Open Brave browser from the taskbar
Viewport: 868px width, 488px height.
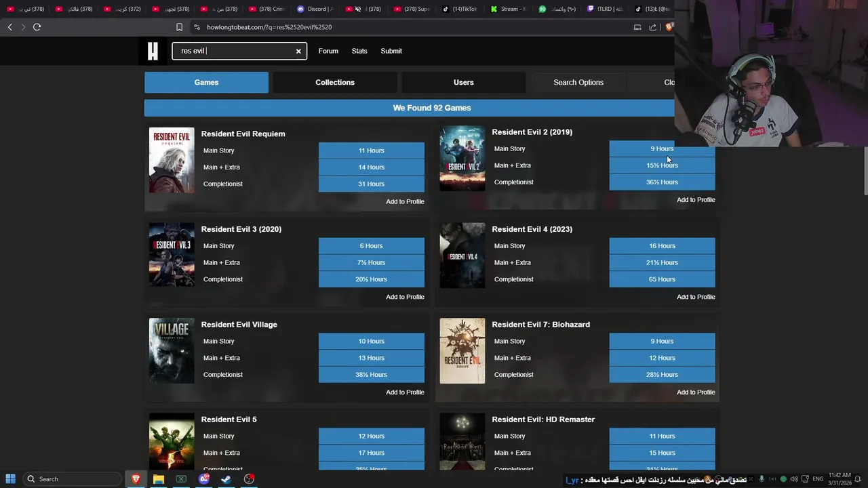pyautogui.click(x=136, y=479)
